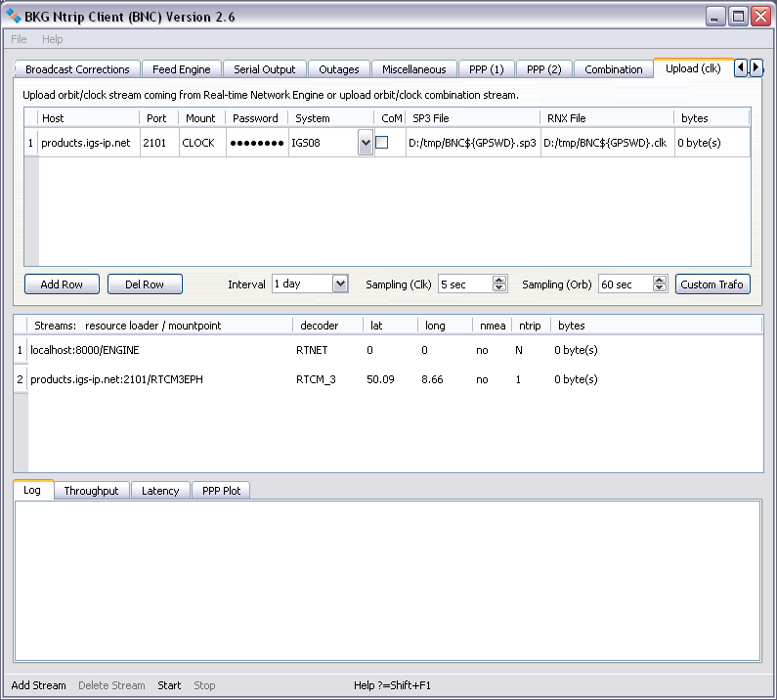Toggle the CoM checkbox in row 1
This screenshot has width=777, height=700.
(382, 143)
